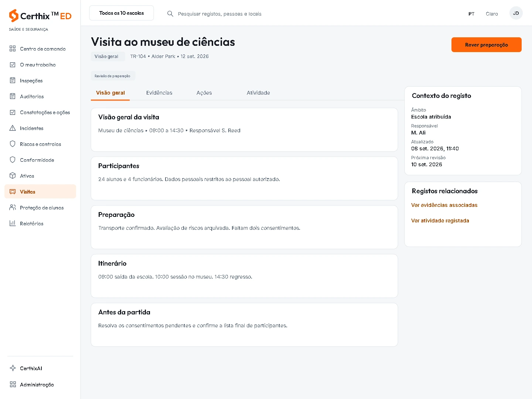Screen dimensions: 532x399
Task: Open Administração grid icon
Action: point(13,385)
